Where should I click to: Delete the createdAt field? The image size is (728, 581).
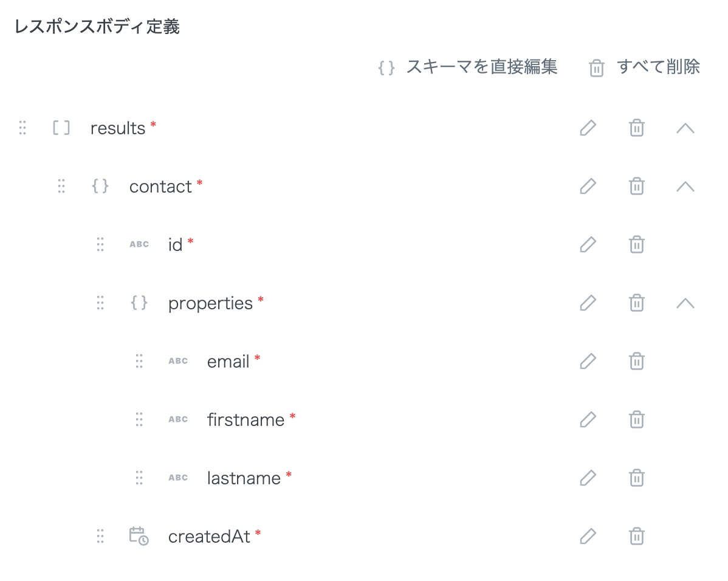pos(636,537)
